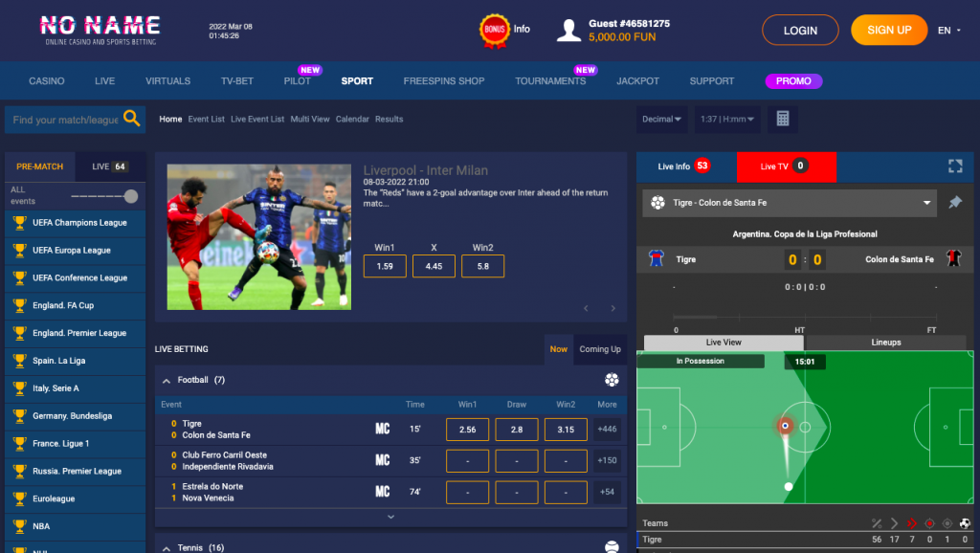
Task: Select UEFA Champions League trophy icon
Action: (x=20, y=223)
